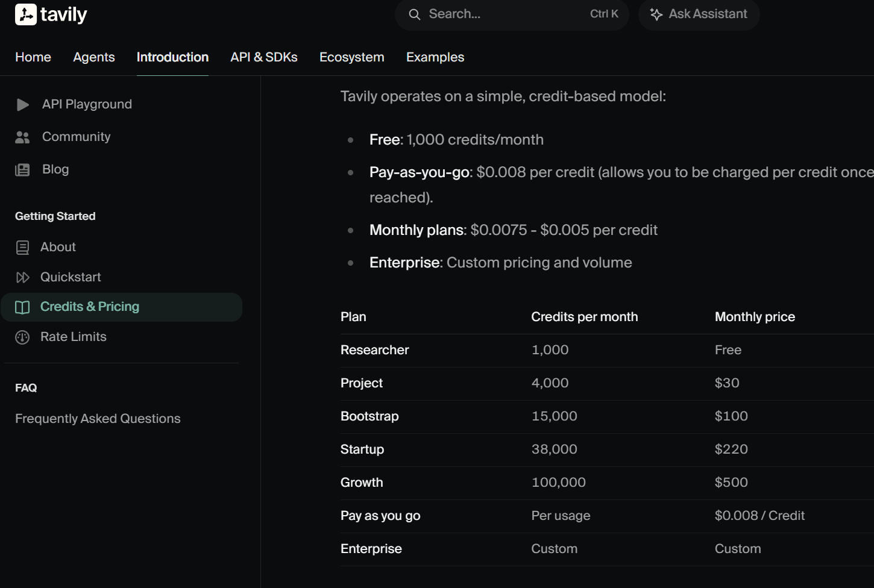Click the Pay-as-you-go bullet text
The width and height of the screenshot is (874, 588).
point(621,185)
